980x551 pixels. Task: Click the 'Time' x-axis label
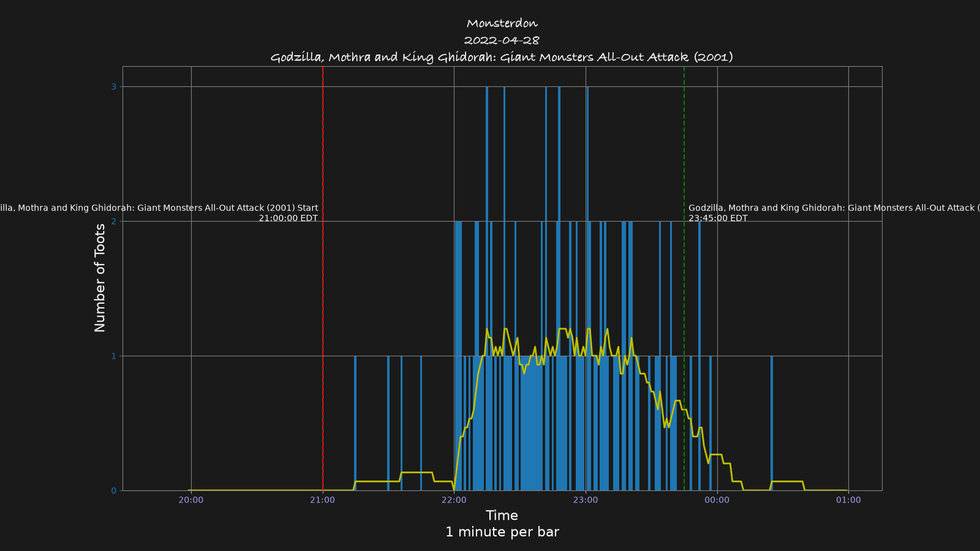[502, 515]
